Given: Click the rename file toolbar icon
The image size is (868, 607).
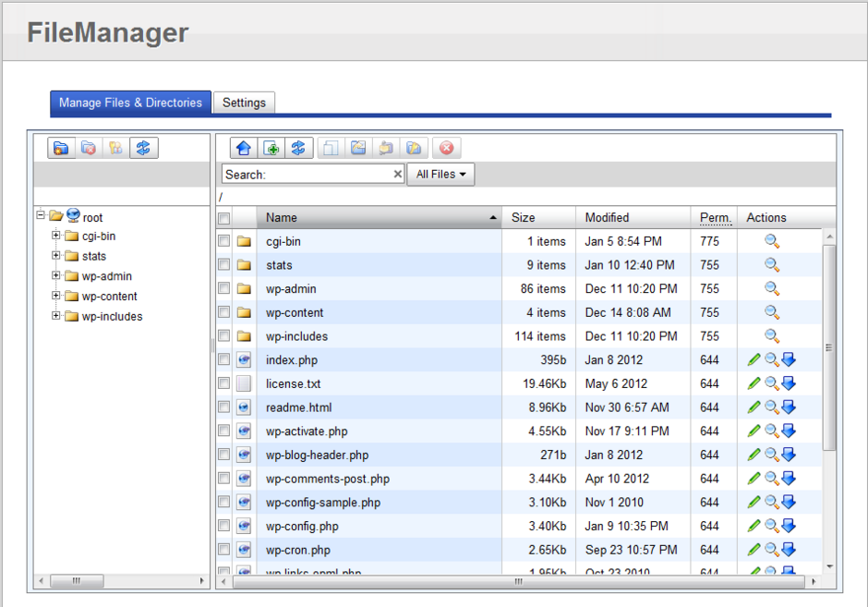Looking at the screenshot, I should pyautogui.click(x=386, y=148).
